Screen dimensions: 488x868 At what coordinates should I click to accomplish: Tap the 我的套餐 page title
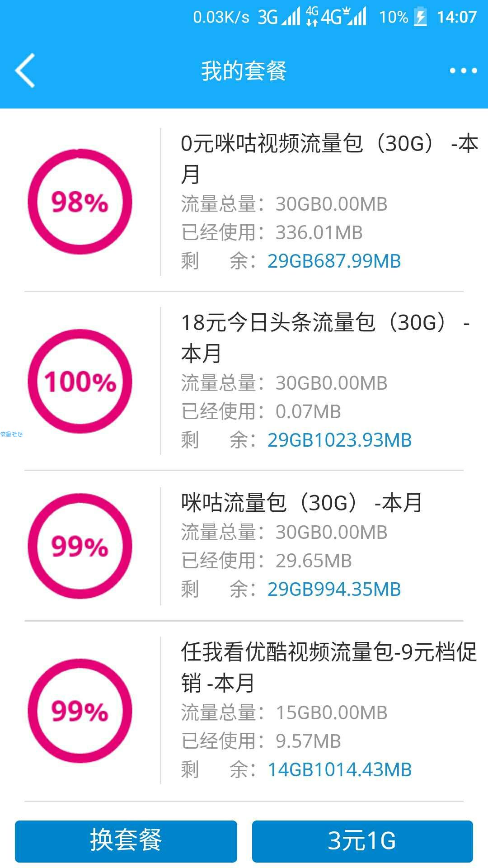pos(244,71)
